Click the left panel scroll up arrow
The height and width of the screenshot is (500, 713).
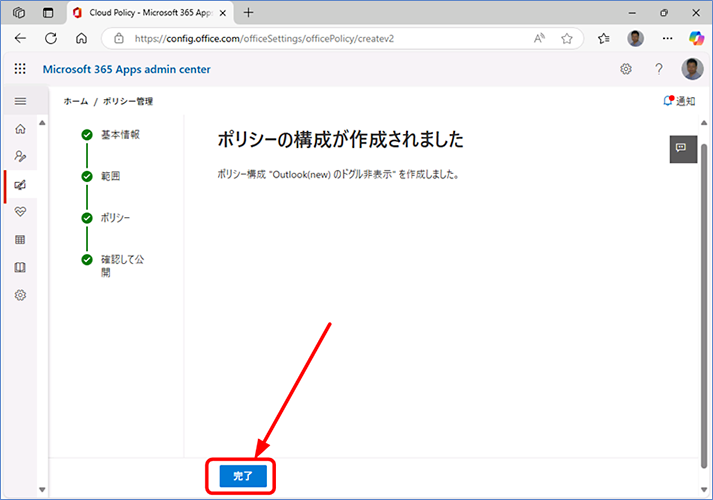coord(42,123)
